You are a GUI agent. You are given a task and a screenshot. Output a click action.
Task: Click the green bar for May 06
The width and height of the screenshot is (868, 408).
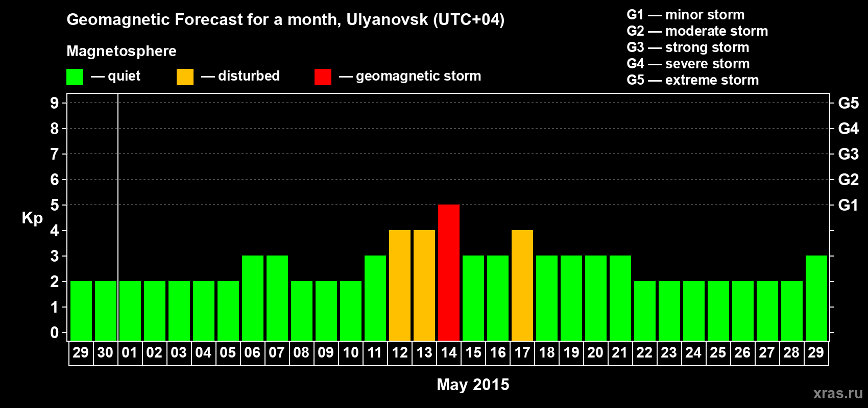coord(253,298)
